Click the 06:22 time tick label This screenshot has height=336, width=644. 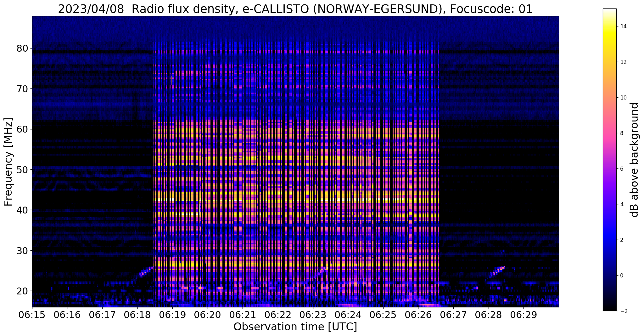coord(278,315)
